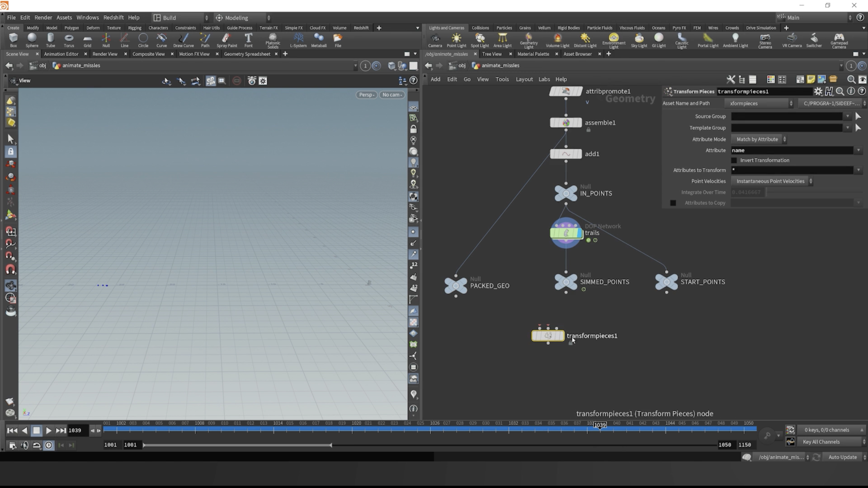Click the transformpieces1 node icon
Image resolution: width=868 pixels, height=488 pixels.
pos(548,336)
